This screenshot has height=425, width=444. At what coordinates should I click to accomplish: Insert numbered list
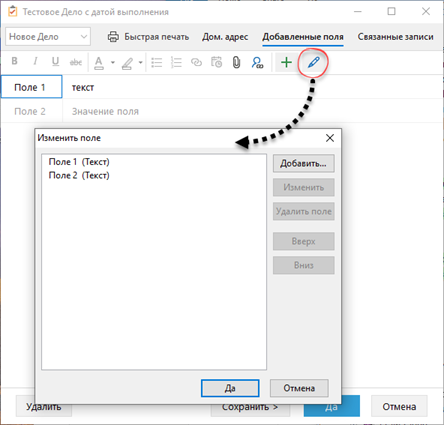pyautogui.click(x=176, y=62)
